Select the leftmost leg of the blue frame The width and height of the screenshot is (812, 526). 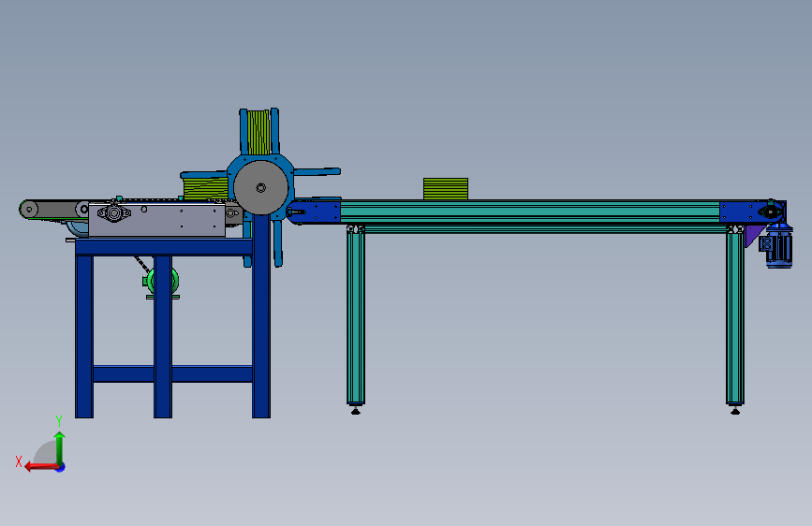[84, 337]
